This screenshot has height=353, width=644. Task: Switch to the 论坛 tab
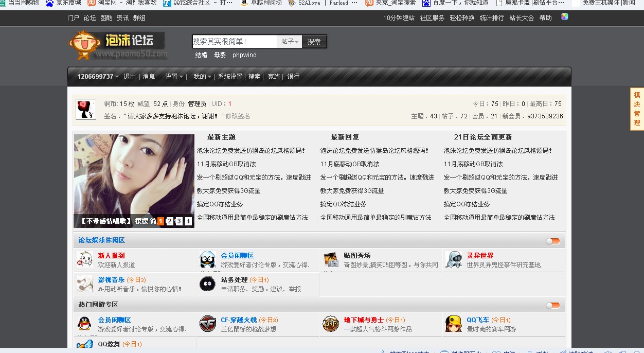click(90, 18)
